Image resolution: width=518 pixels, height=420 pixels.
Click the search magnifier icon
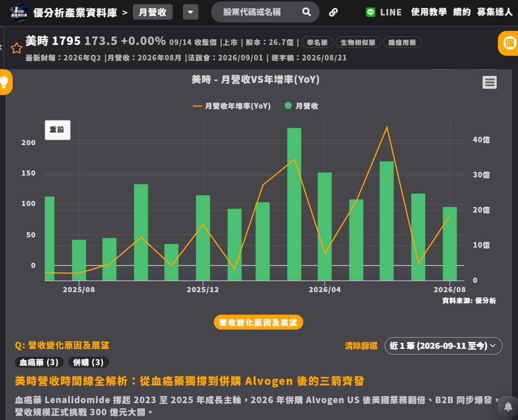[x=306, y=12]
